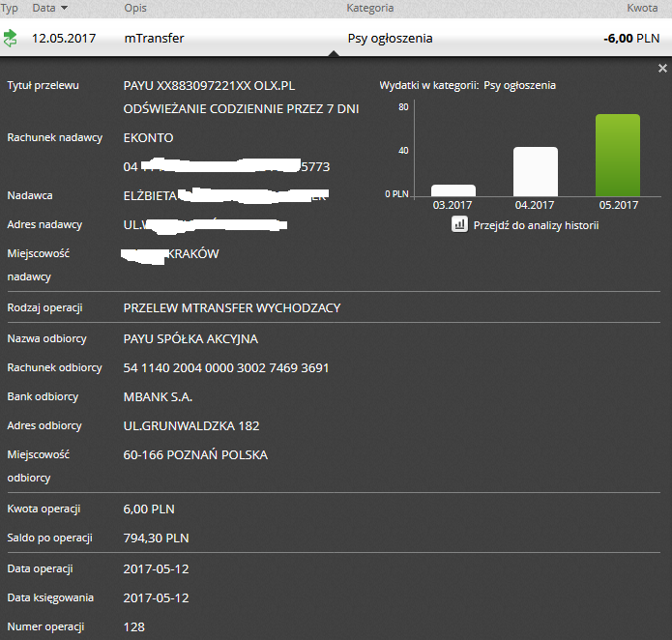Close the transaction details panel
Screen dimensions: 672x640
point(662,68)
